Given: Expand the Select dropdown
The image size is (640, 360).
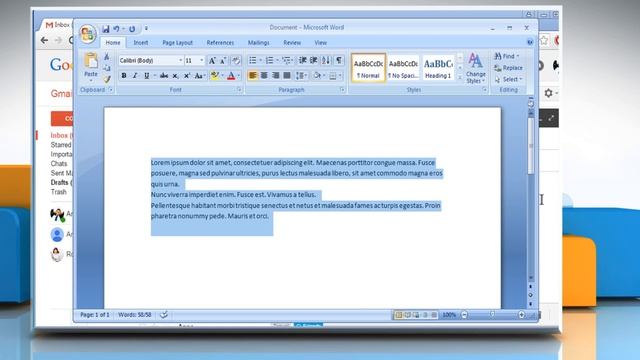Looking at the screenshot, I should (520, 79).
